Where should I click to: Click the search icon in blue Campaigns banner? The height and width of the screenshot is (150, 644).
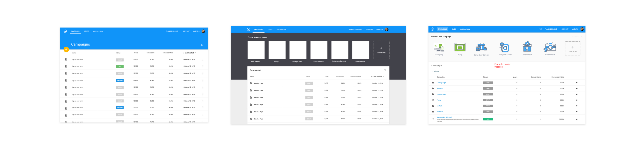tap(202, 45)
